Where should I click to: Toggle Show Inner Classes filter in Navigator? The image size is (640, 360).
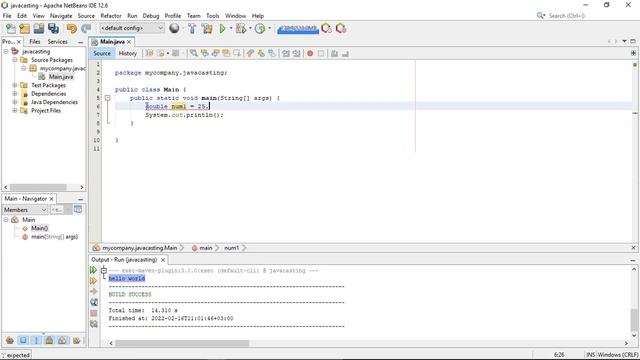pos(62,340)
